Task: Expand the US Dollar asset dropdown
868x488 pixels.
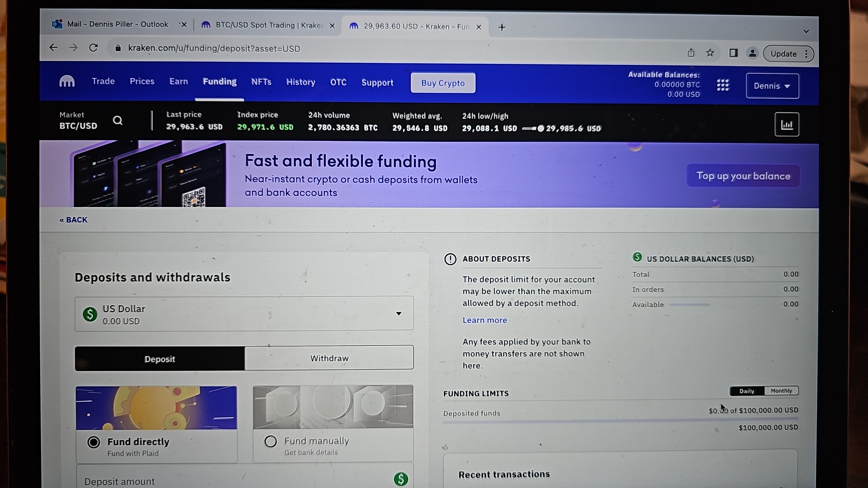Action: click(399, 313)
